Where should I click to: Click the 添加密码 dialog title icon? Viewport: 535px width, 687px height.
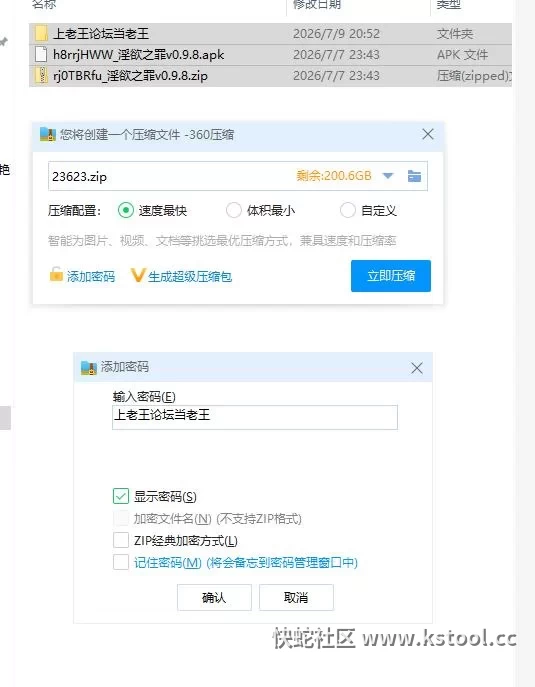pyautogui.click(x=89, y=368)
